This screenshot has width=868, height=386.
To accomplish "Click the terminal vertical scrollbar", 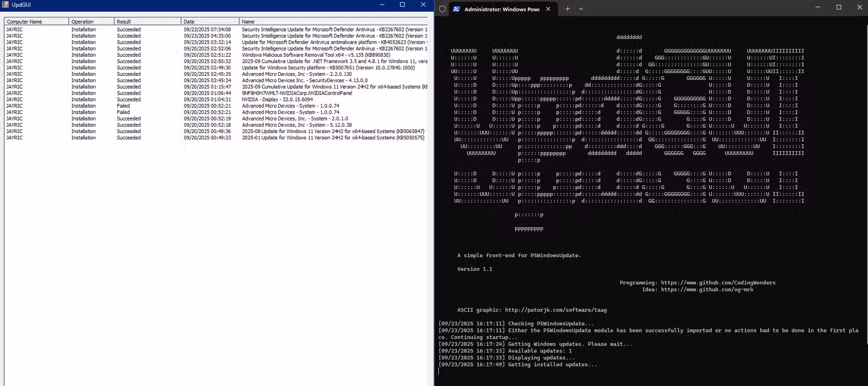I will (864, 200).
